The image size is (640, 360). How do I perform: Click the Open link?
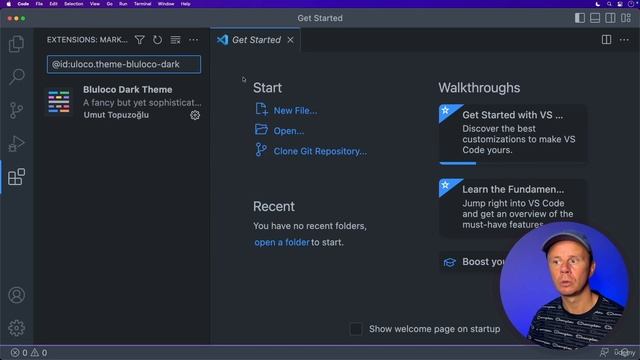click(x=289, y=131)
